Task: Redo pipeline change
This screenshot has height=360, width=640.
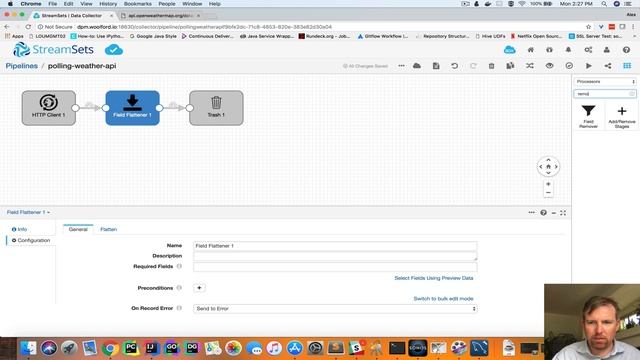Action: pyautogui.click(x=473, y=66)
